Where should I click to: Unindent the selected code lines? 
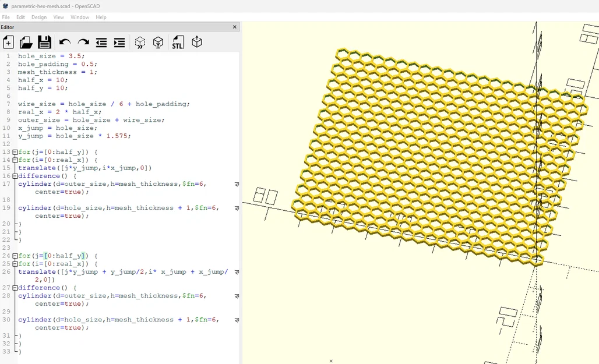point(101,43)
